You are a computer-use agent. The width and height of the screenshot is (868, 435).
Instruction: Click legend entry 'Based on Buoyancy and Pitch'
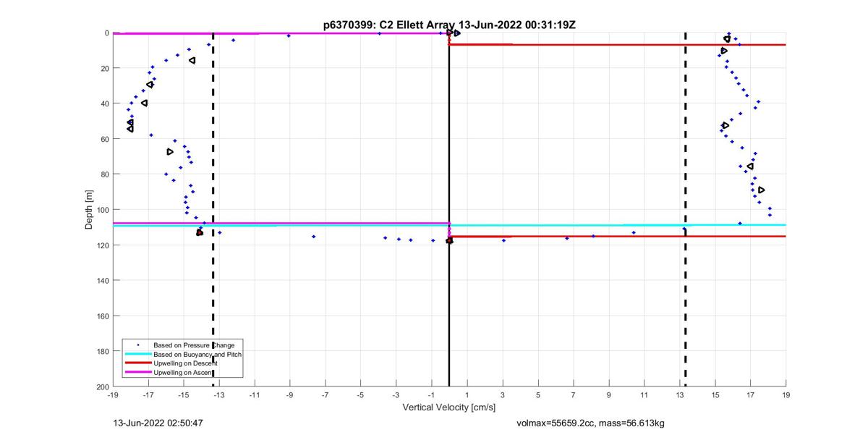(197, 355)
